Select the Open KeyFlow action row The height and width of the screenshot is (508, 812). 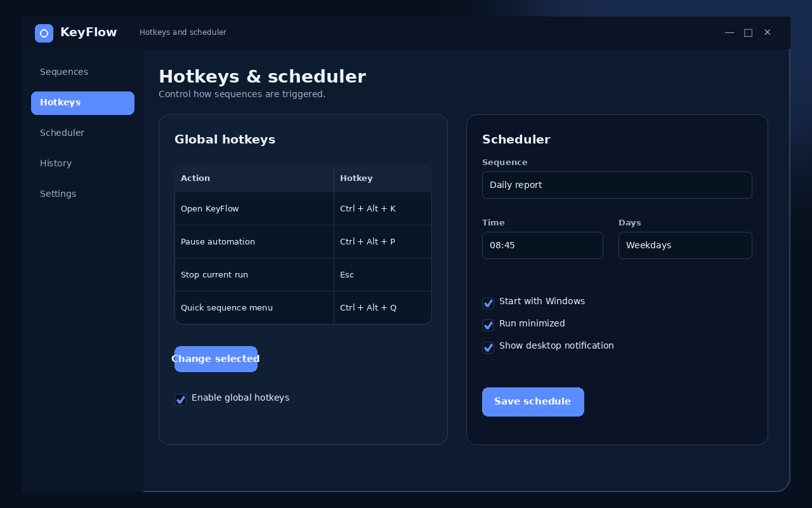click(303, 209)
